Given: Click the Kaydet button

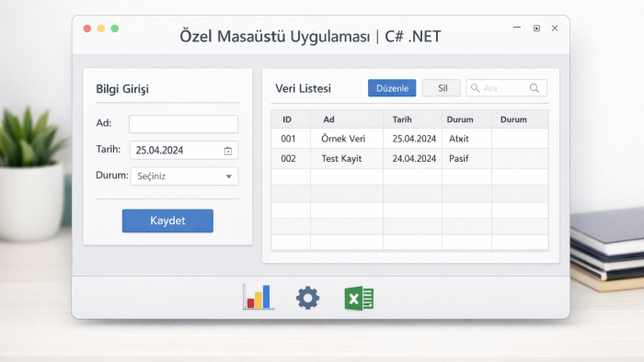Looking at the screenshot, I should (x=167, y=221).
